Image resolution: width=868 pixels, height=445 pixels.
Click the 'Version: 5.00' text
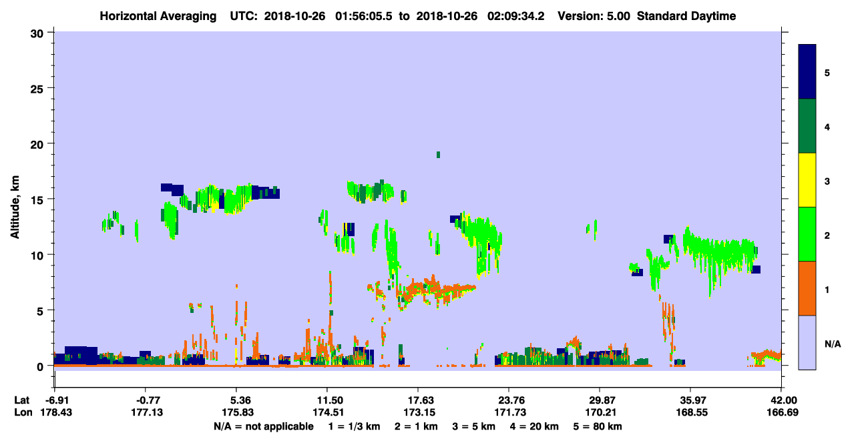(593, 16)
